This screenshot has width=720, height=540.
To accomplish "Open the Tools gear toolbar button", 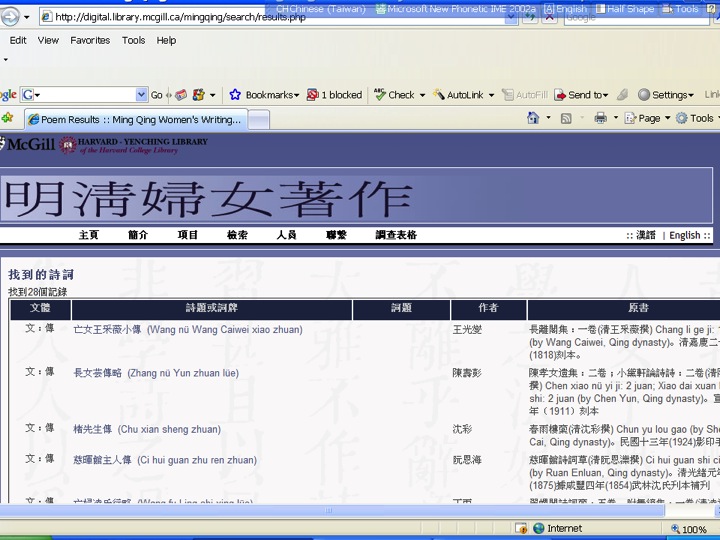I will 698,118.
